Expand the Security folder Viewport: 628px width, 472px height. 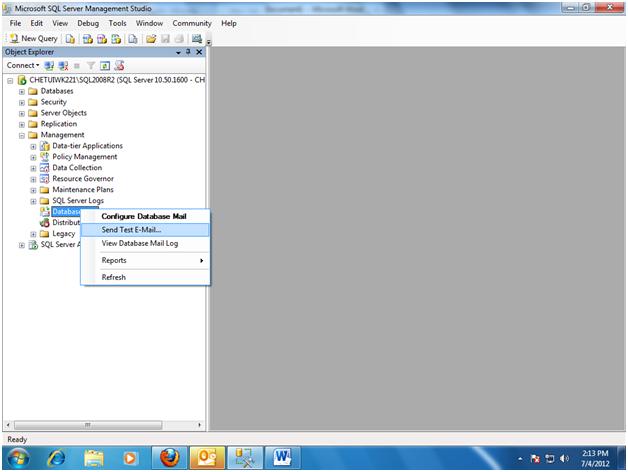click(22, 103)
